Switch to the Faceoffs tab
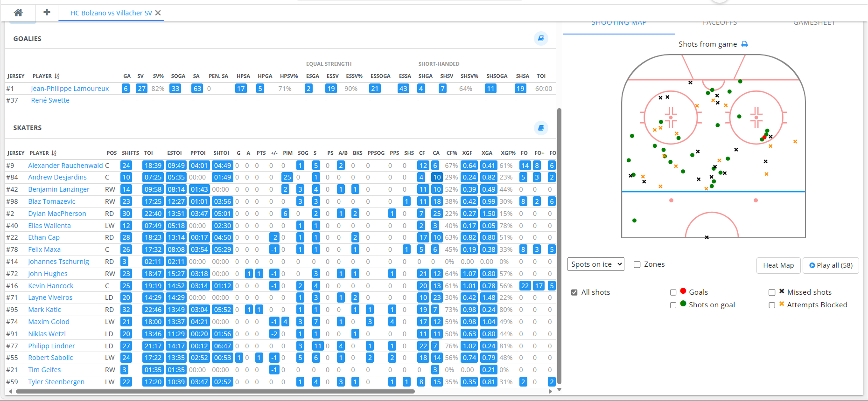This screenshot has width=868, height=401. click(x=720, y=23)
